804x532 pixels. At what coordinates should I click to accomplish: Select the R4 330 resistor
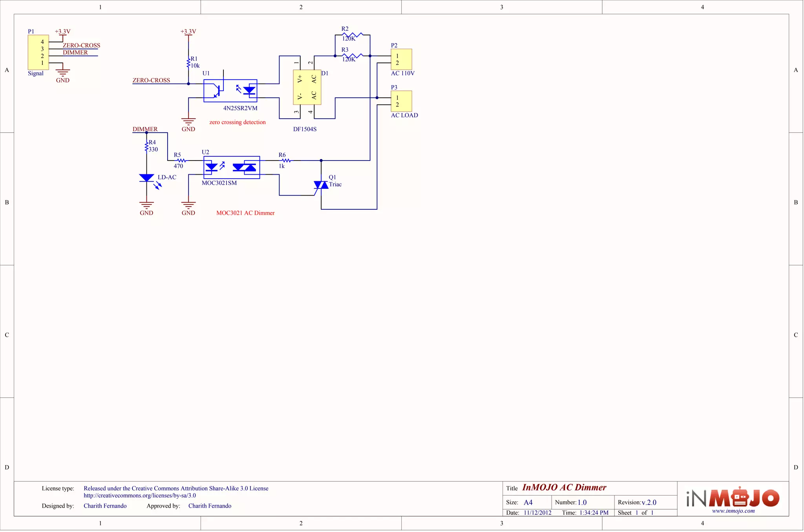tap(147, 147)
